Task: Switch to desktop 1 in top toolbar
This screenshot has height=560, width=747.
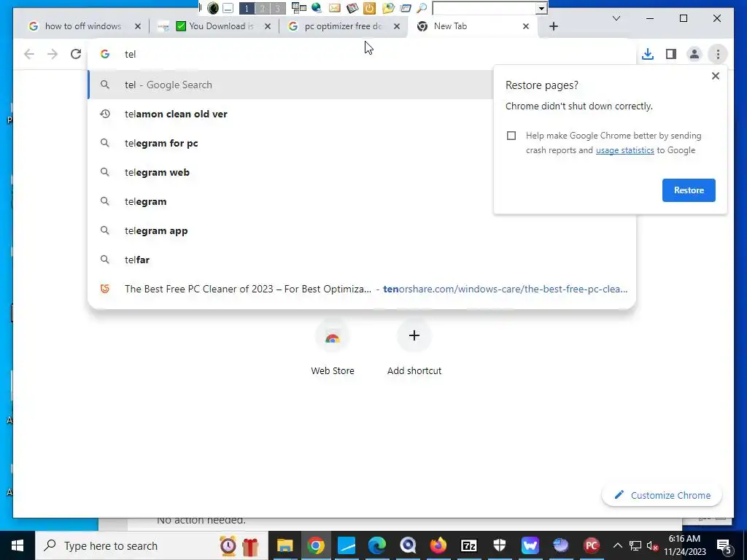Action: coord(247,8)
